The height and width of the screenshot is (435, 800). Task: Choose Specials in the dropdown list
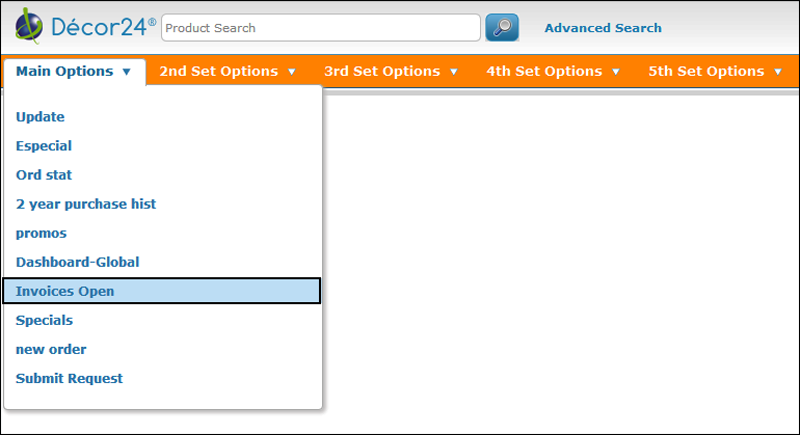coord(44,320)
